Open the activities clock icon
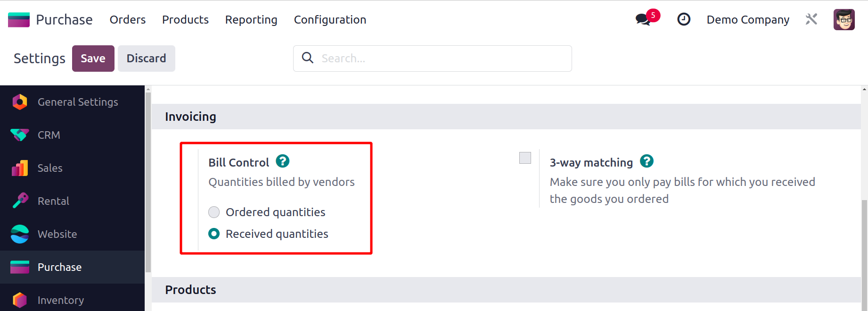868x311 pixels. click(683, 19)
